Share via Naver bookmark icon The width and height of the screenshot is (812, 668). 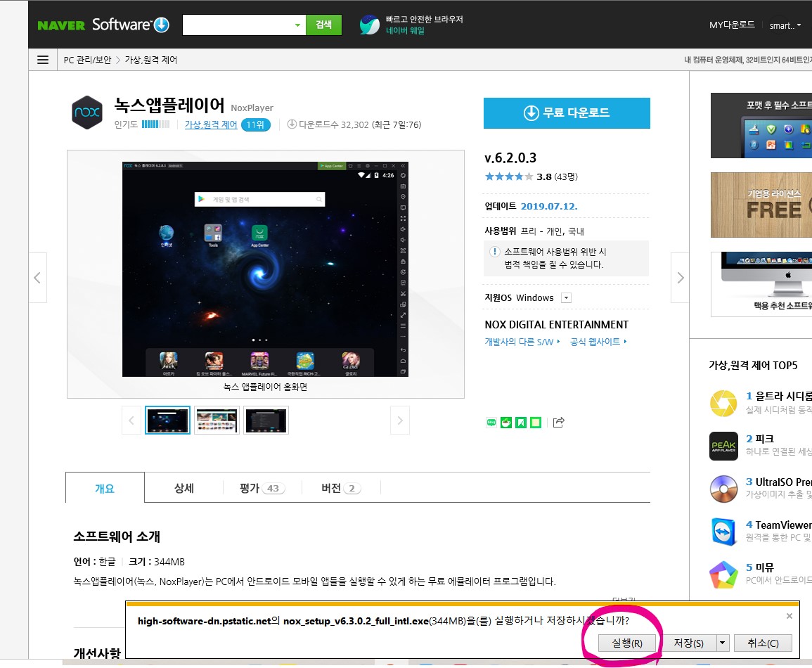pyautogui.click(x=521, y=423)
